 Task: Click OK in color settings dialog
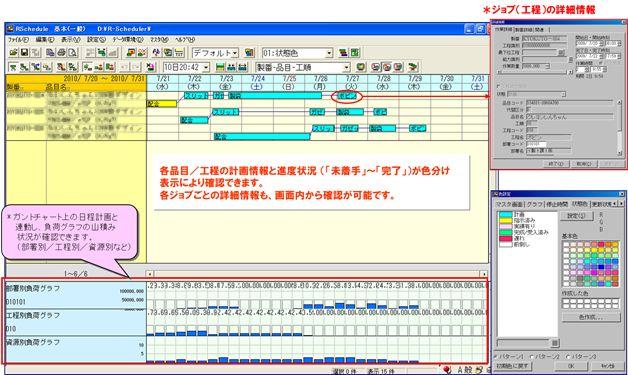(x=571, y=366)
